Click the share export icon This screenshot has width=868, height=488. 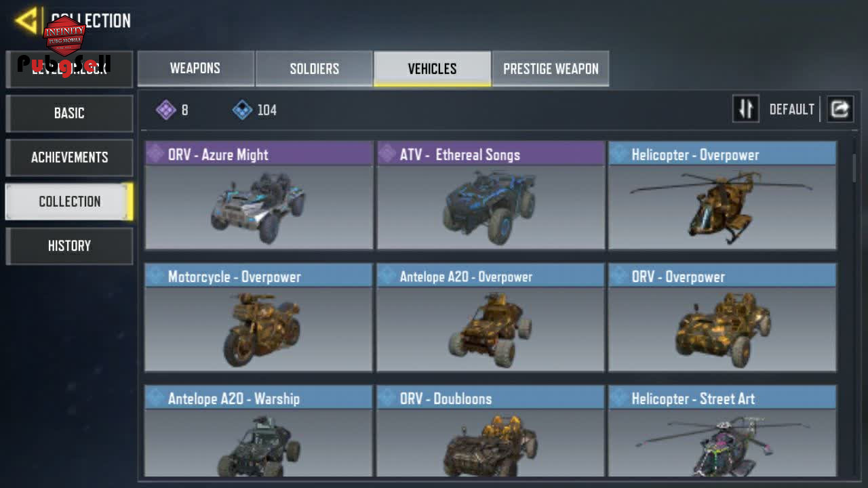[x=840, y=109]
